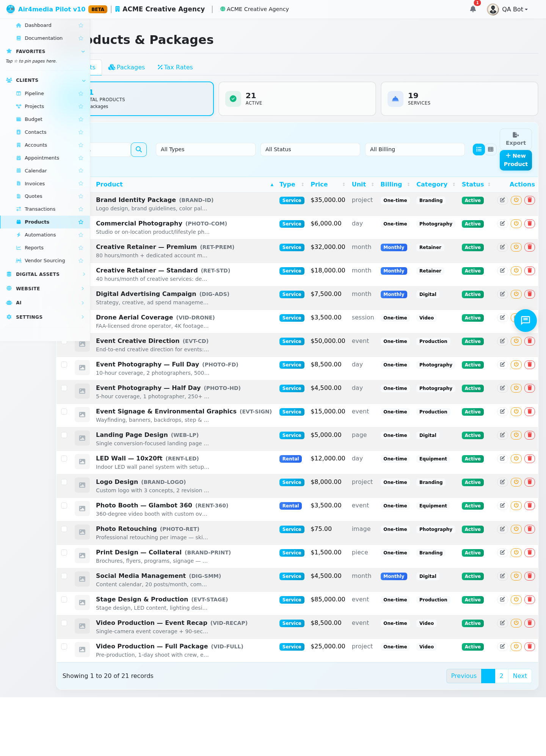This screenshot has width=546, height=756.
Task: Edit the Brand Identity Package row
Action: 502,200
